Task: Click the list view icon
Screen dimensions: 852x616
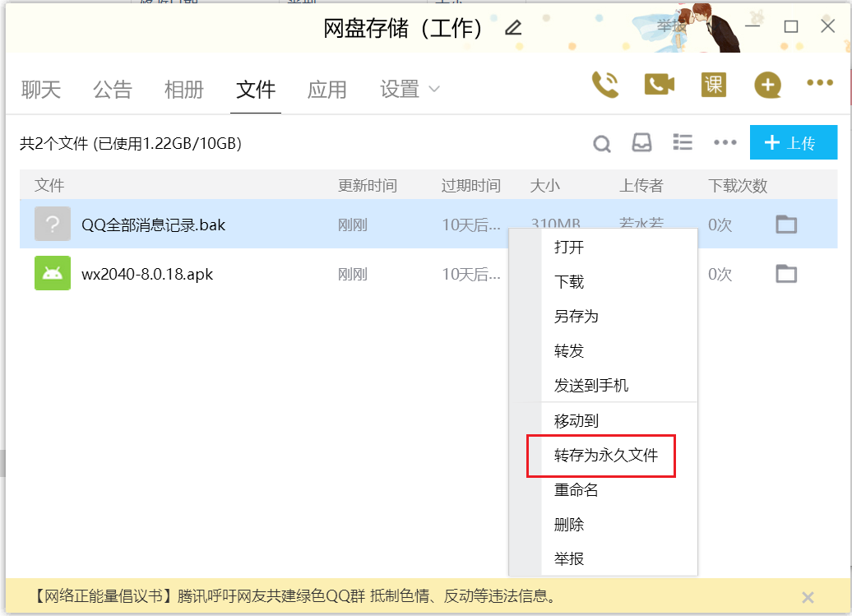Action: (683, 141)
